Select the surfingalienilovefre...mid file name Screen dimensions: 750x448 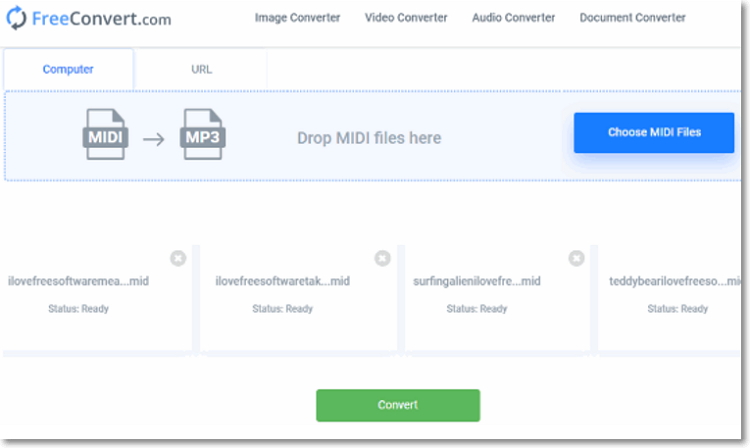pyautogui.click(x=476, y=282)
